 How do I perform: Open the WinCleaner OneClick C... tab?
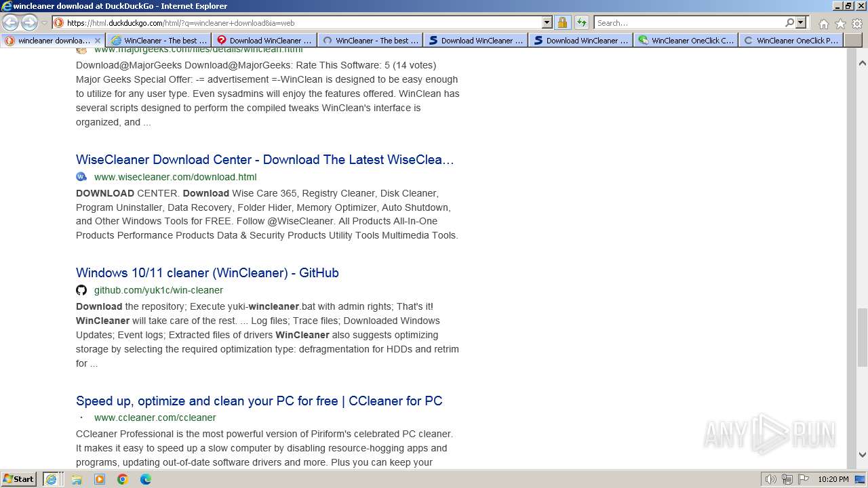(x=686, y=41)
